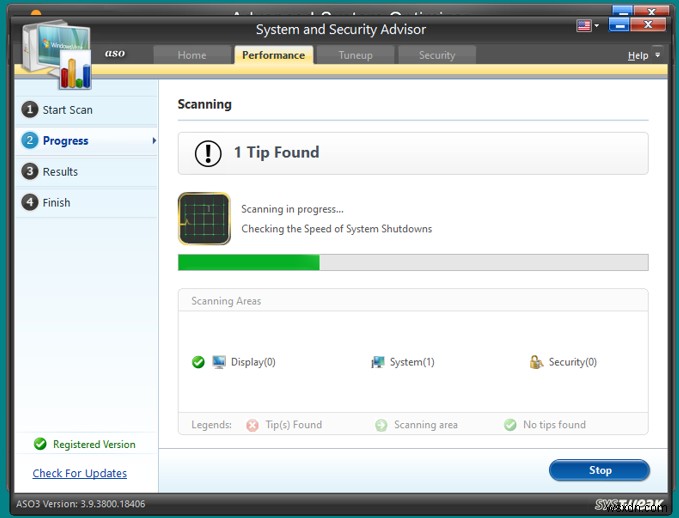Click the Display monitor icon
The width and height of the screenshot is (679, 518).
click(x=219, y=362)
